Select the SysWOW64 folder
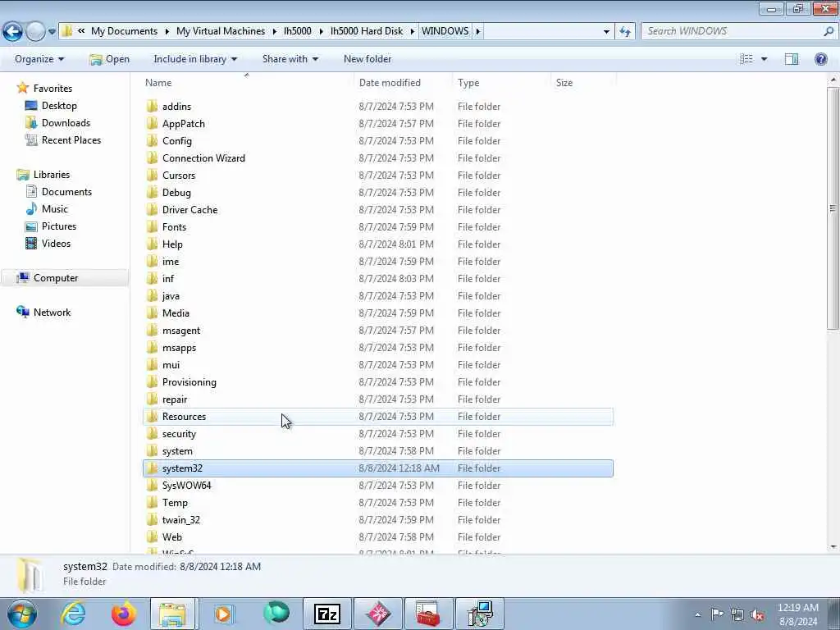This screenshot has width=840, height=630. [186, 486]
